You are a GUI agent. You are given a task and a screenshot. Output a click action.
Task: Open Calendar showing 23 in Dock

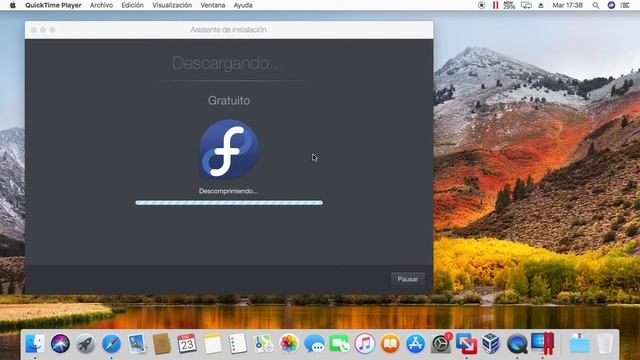pos(187,343)
